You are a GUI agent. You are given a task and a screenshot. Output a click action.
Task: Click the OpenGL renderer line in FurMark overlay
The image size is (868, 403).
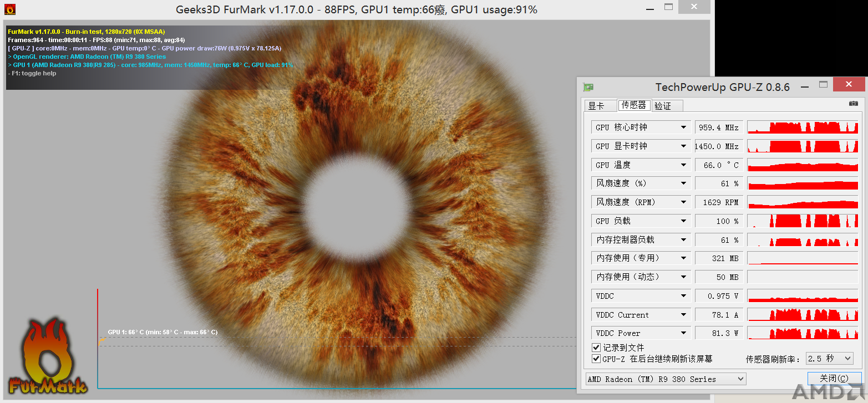click(x=87, y=57)
